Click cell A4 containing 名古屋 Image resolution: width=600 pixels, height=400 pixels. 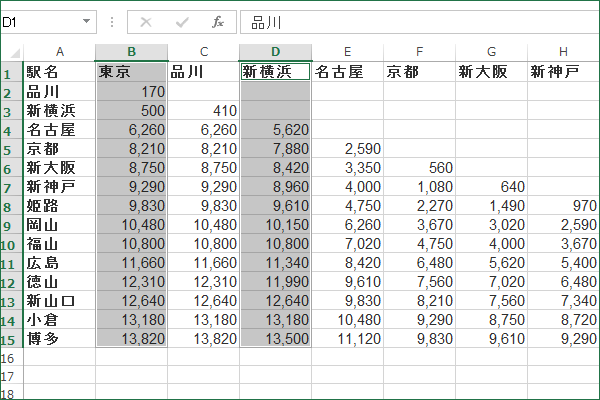coord(59,129)
